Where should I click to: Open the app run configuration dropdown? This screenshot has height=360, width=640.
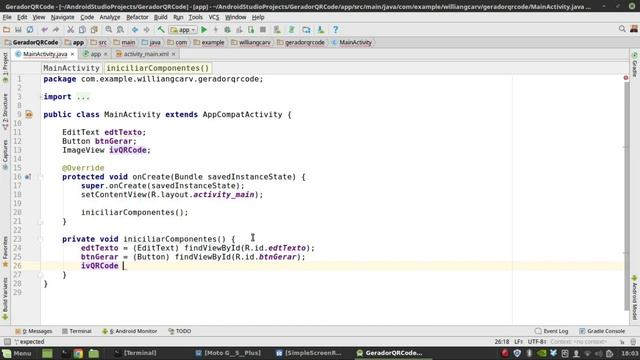pyautogui.click(x=183, y=29)
